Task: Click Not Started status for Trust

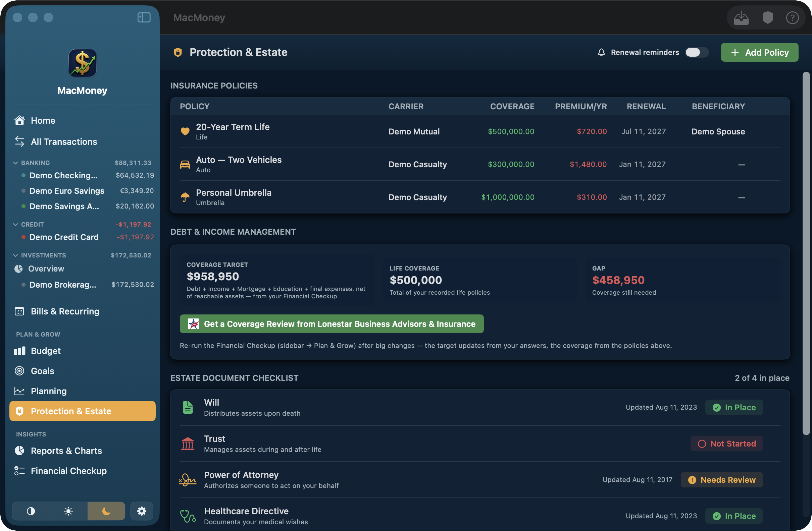Action: [x=726, y=444]
